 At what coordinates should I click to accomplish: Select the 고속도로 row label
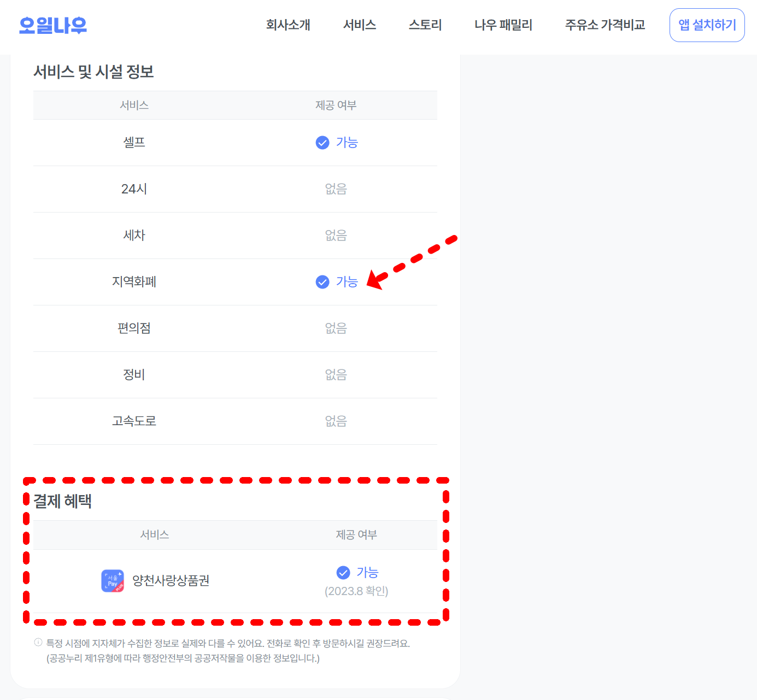[134, 421]
